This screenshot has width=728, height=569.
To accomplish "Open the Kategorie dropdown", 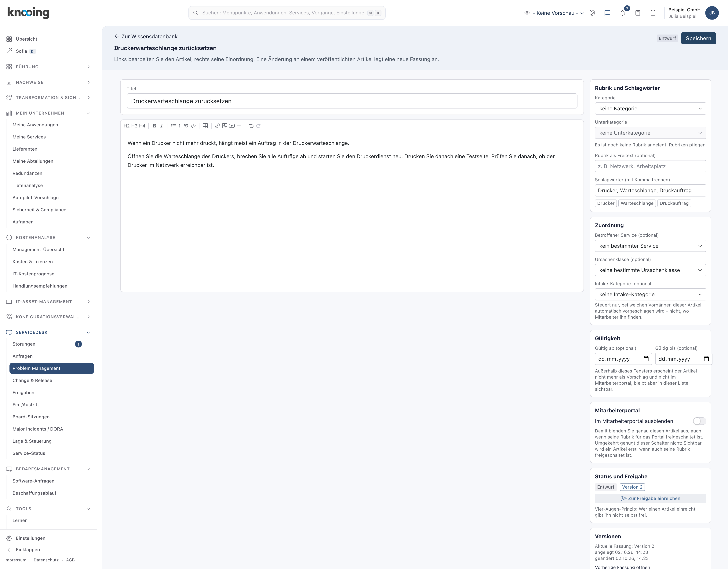I will click(650, 108).
